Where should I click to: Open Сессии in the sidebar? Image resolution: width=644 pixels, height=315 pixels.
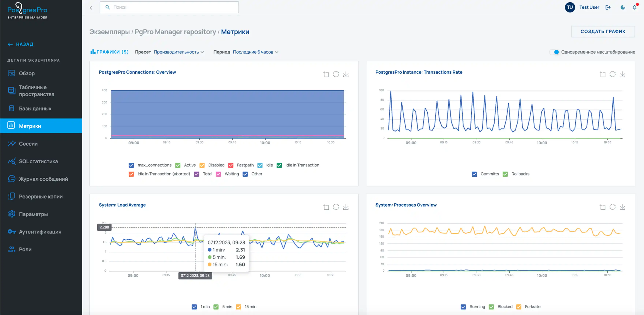[28, 144]
